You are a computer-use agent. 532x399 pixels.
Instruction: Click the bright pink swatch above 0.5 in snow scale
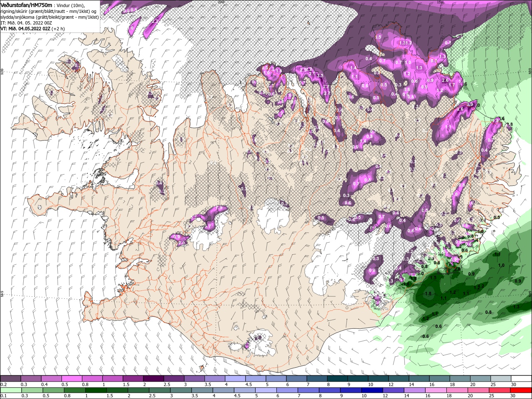71,378
